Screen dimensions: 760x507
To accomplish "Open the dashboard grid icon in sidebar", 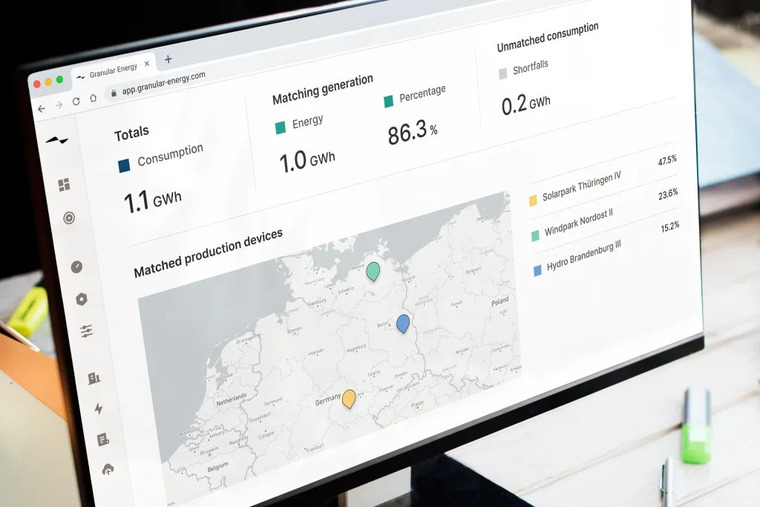I will (64, 184).
